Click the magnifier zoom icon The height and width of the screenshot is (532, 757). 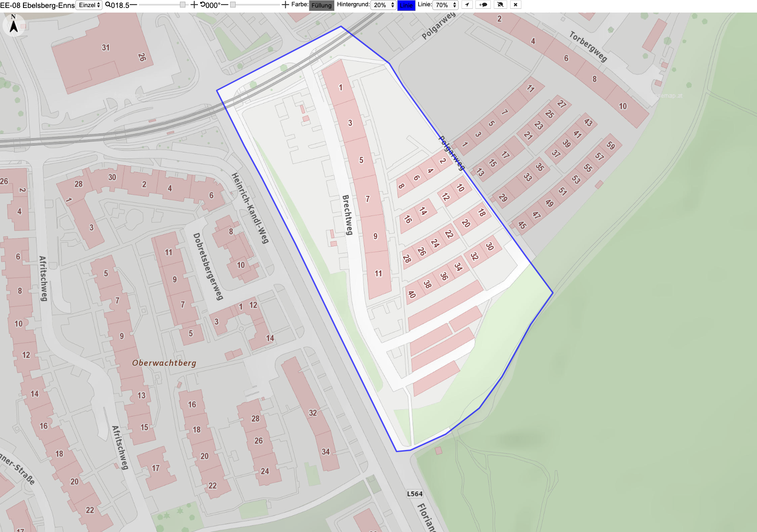tap(108, 5)
